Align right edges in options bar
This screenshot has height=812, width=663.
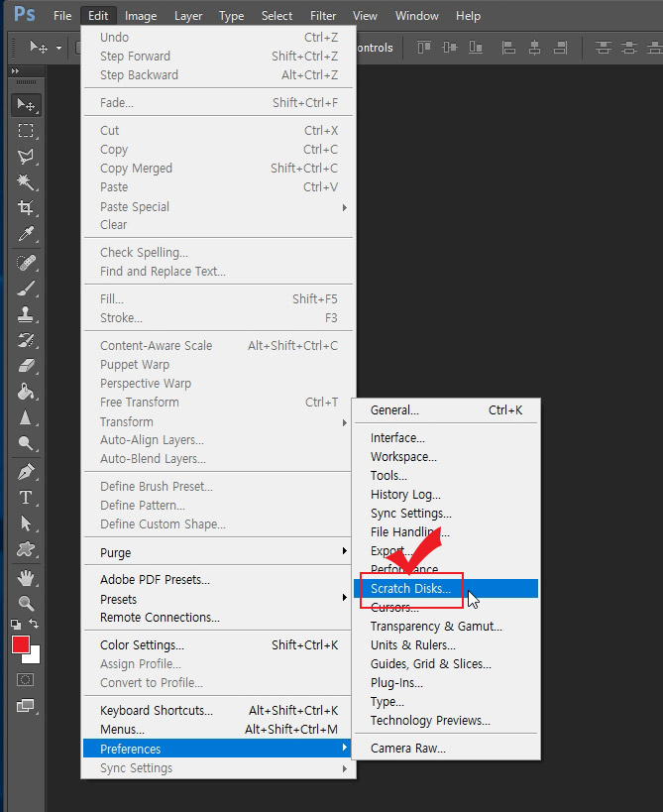(x=561, y=49)
